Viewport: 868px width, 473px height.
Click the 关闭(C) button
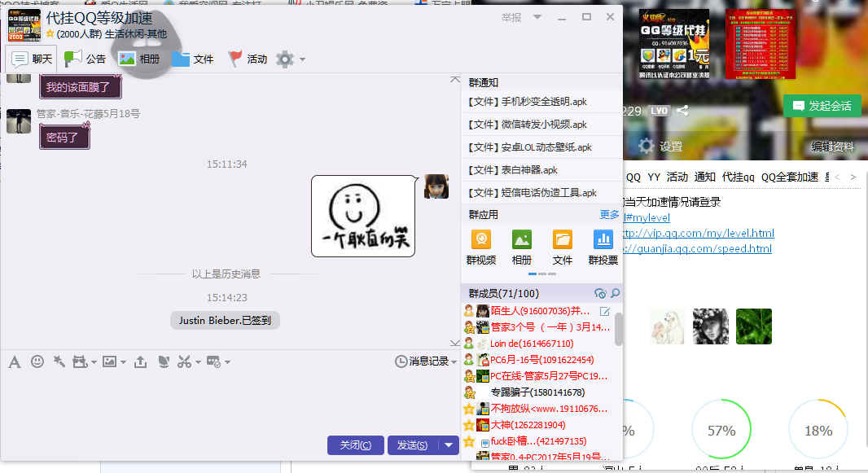[355, 445]
